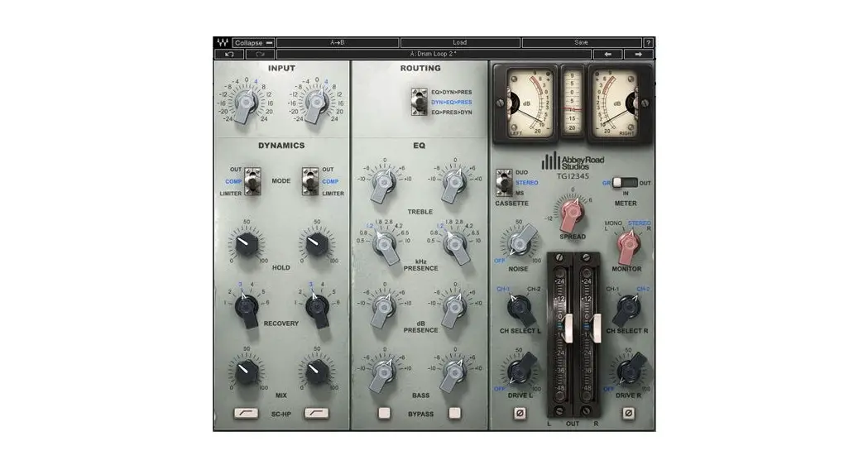Open the Save preset menu
Viewport: 868px width, 470px height.
[x=581, y=43]
